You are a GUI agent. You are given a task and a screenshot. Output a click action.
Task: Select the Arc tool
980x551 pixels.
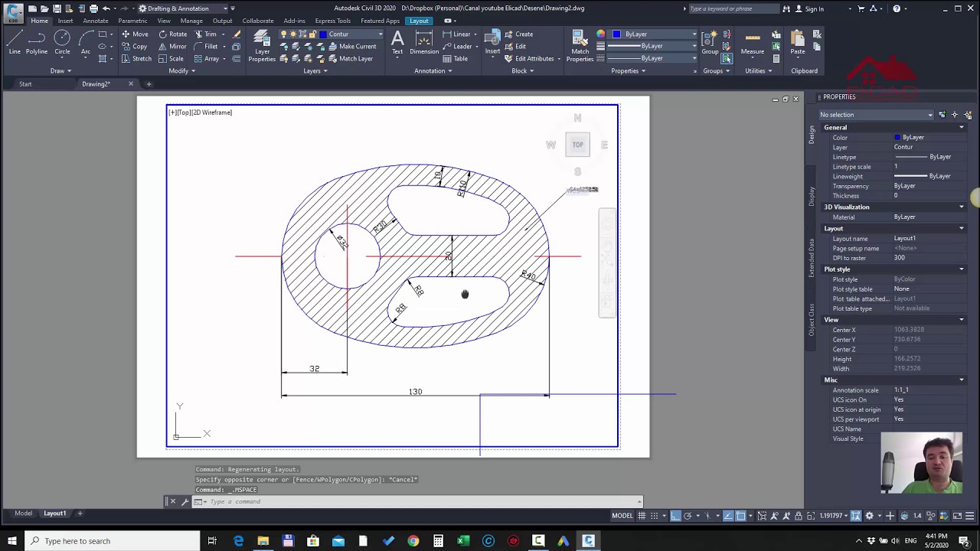coord(85,43)
